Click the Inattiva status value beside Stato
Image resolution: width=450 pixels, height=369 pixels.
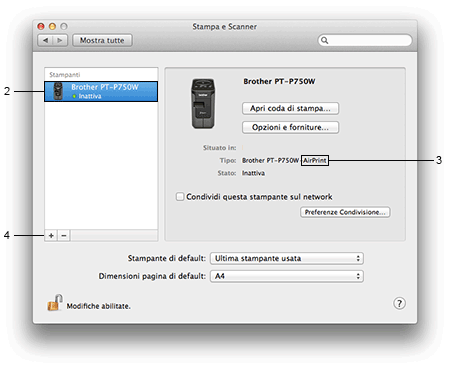pos(253,173)
